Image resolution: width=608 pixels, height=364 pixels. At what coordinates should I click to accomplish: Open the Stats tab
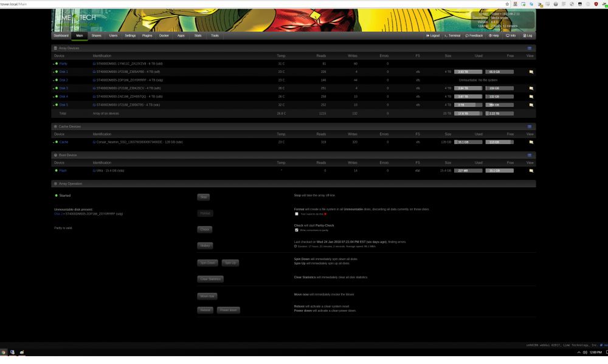pos(198,36)
